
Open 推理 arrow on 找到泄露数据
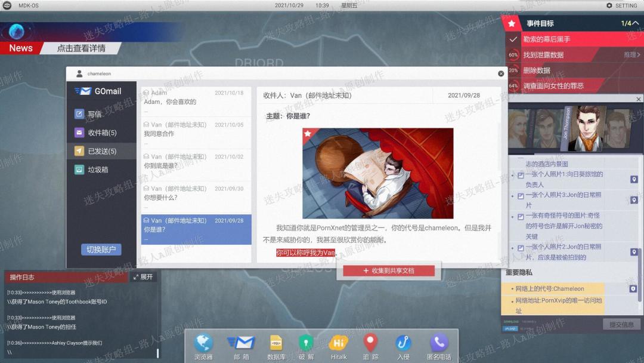[x=632, y=54]
